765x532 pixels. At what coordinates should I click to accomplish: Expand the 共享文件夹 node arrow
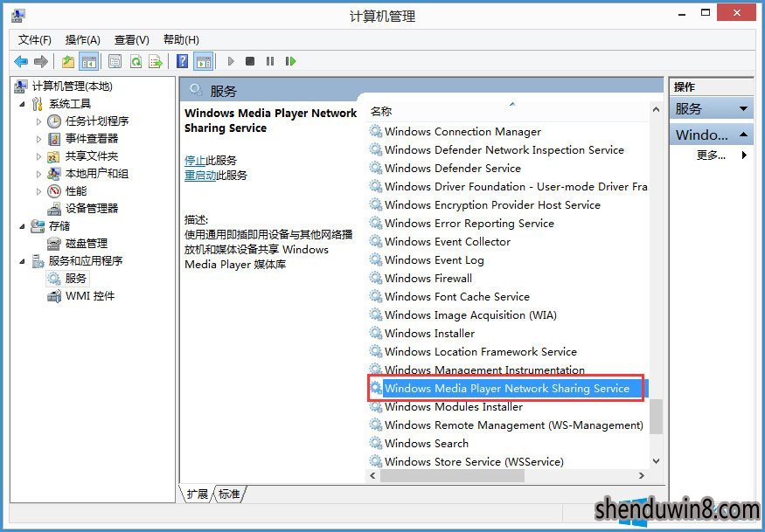(38, 156)
